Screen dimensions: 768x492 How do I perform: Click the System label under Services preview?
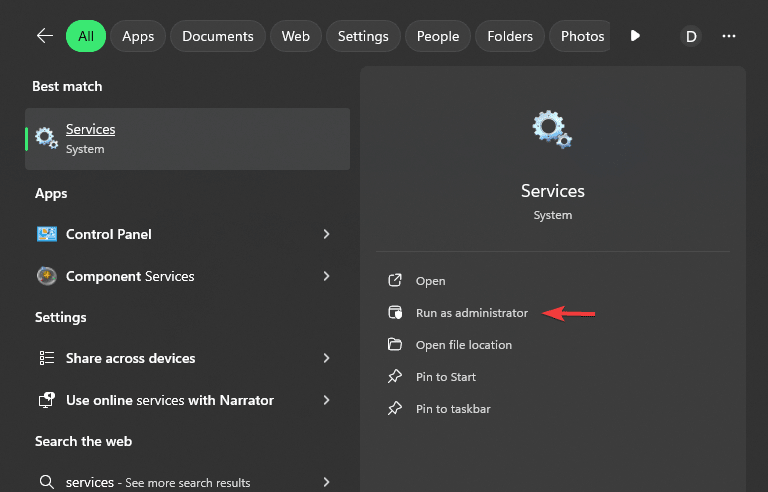pos(552,215)
